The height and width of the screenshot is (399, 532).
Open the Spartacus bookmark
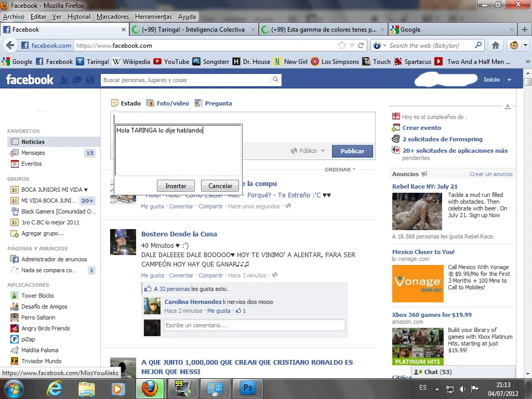(x=413, y=62)
